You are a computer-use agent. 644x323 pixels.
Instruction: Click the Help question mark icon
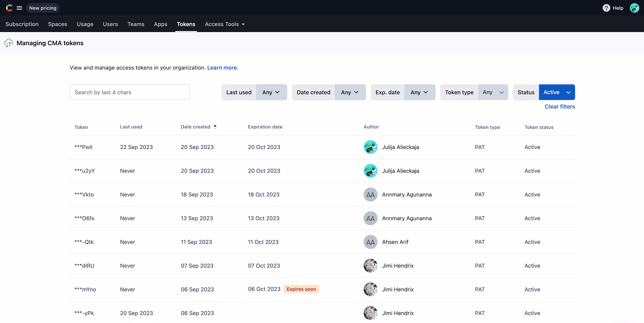pyautogui.click(x=606, y=8)
